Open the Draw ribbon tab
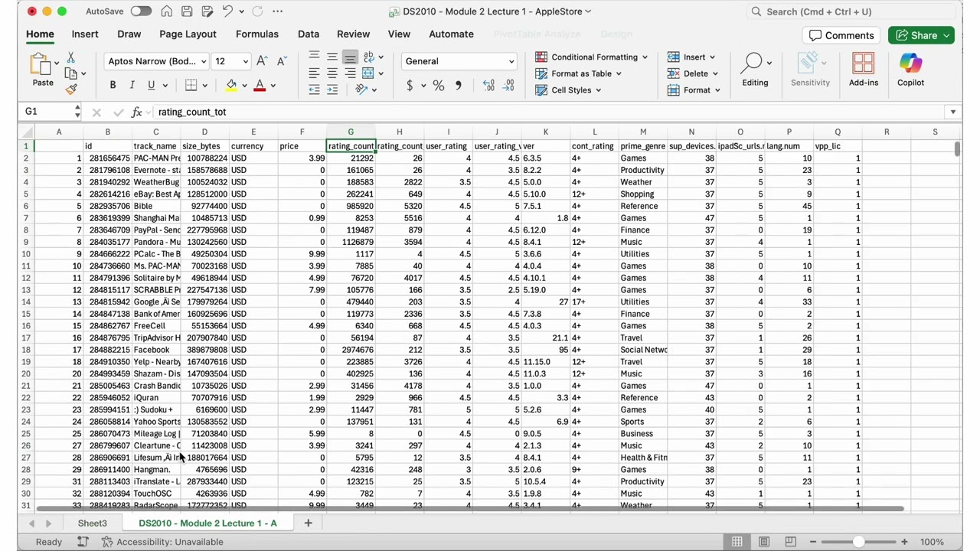980x551 pixels. 129,34
